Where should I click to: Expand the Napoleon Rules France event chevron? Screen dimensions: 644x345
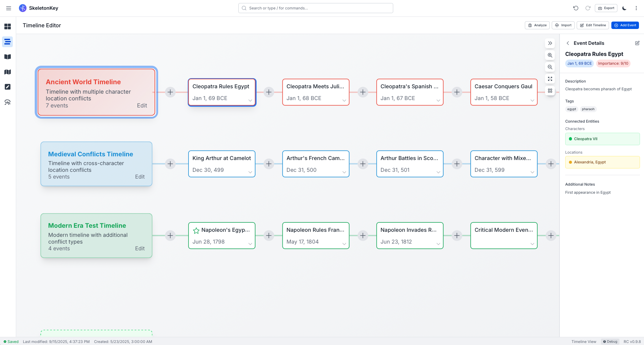click(x=344, y=244)
